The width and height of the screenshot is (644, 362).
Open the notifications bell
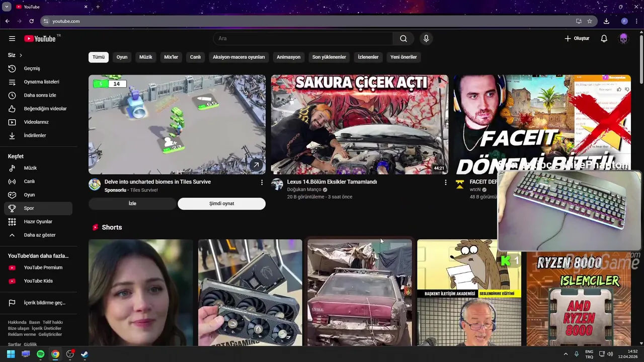click(604, 39)
